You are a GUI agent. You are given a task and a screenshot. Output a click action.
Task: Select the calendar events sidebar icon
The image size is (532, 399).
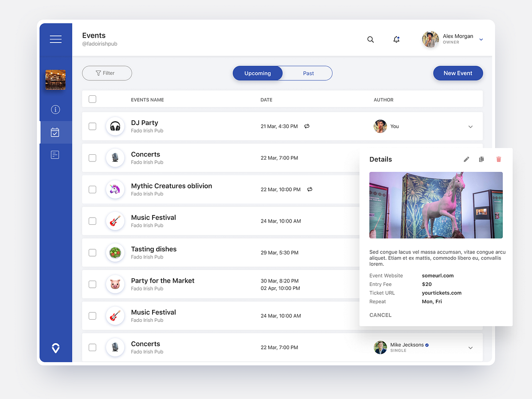click(55, 132)
